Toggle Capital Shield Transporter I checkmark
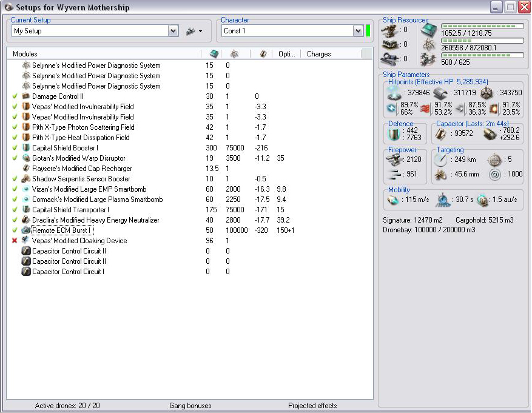Image resolution: width=532 pixels, height=413 pixels. pyautogui.click(x=15, y=210)
